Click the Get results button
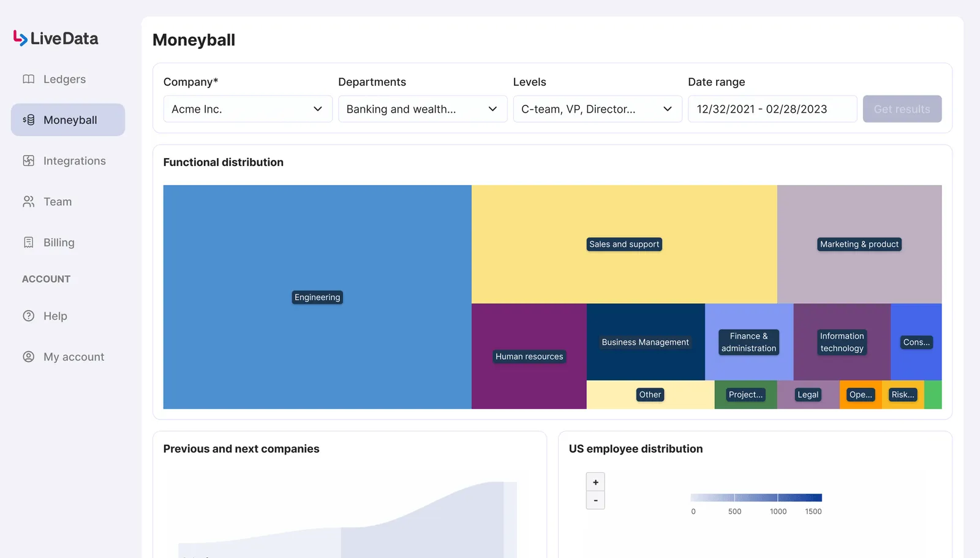980x558 pixels. tap(902, 109)
